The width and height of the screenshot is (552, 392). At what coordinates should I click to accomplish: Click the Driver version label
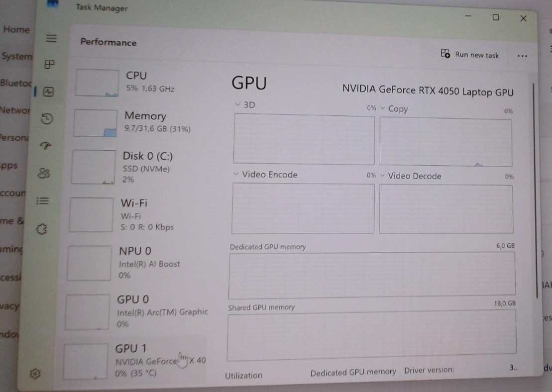coord(429,370)
